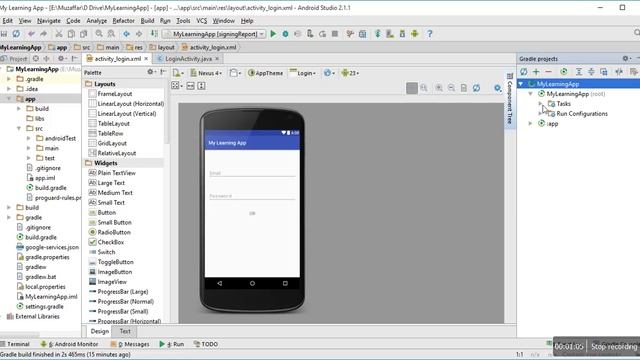Toggle Gradle offline mode icon
The height and width of the screenshot is (360, 640).
[619, 72]
